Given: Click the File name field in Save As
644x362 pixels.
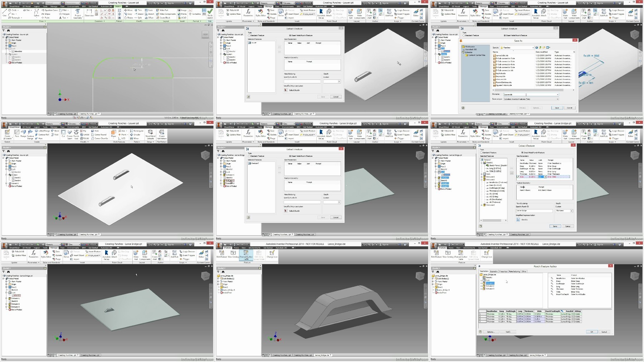Looking at the screenshot, I should point(531,95).
